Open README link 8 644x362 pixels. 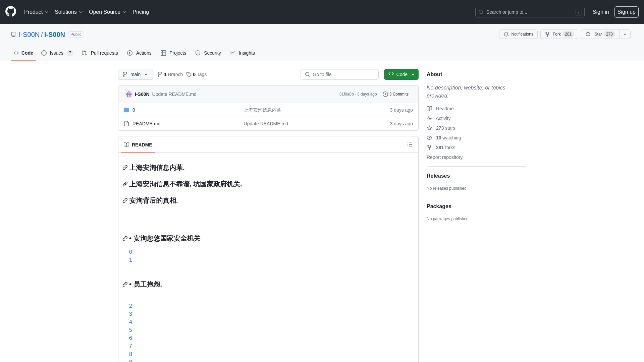click(x=130, y=354)
